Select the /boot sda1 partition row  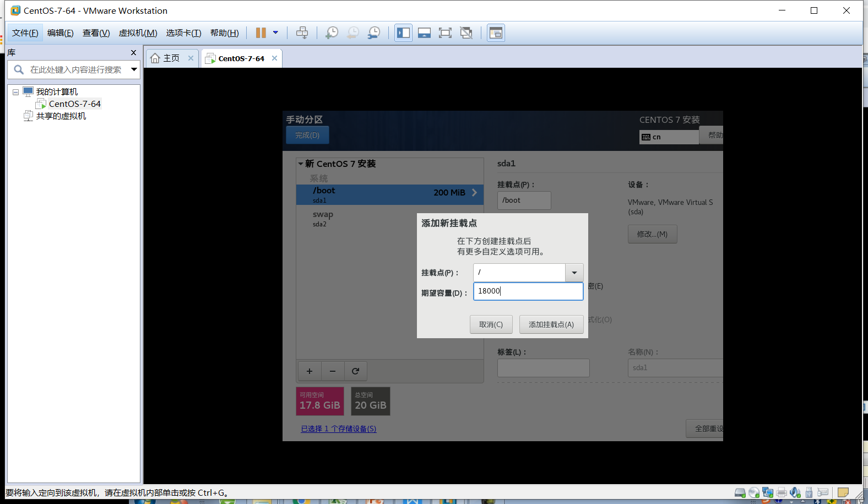(x=390, y=195)
